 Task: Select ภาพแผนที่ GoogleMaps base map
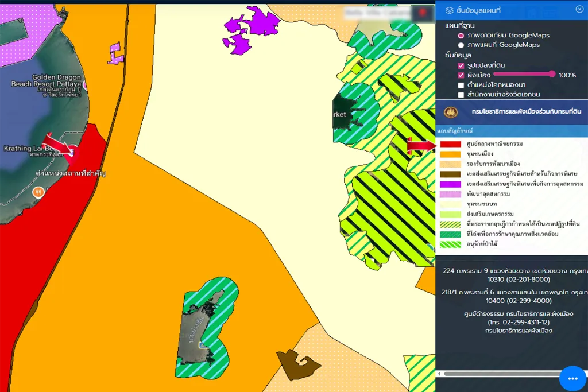point(461,45)
